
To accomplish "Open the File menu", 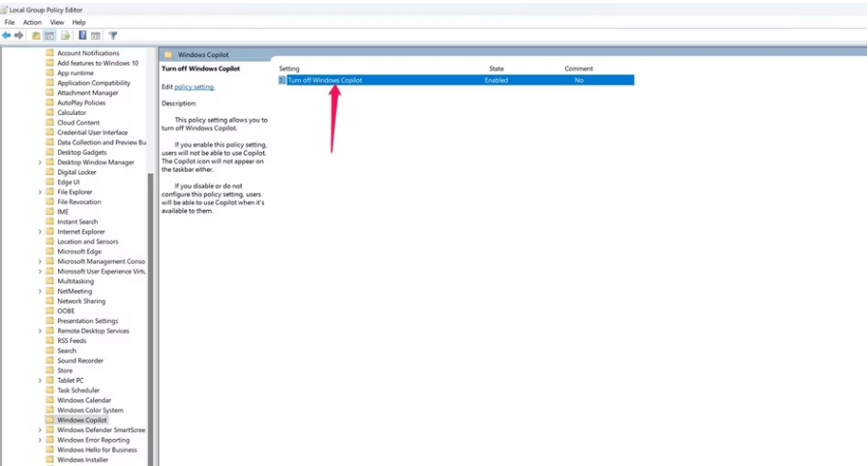I will point(10,22).
